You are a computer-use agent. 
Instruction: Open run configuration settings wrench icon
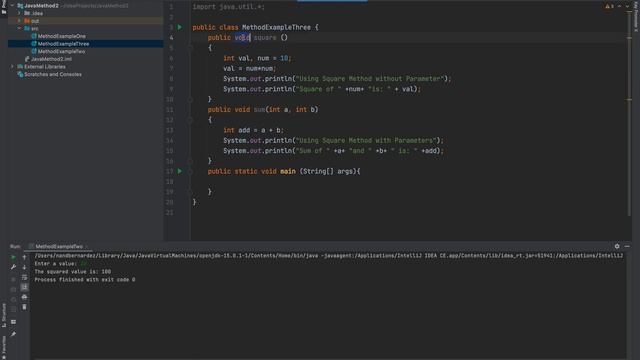pyautogui.click(x=13, y=267)
